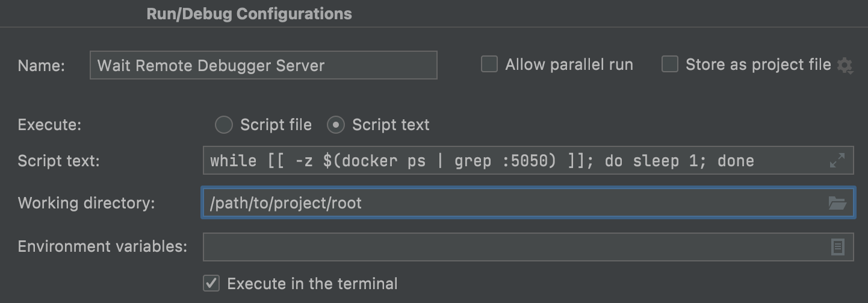Click the "Script text:" field label

(58, 161)
